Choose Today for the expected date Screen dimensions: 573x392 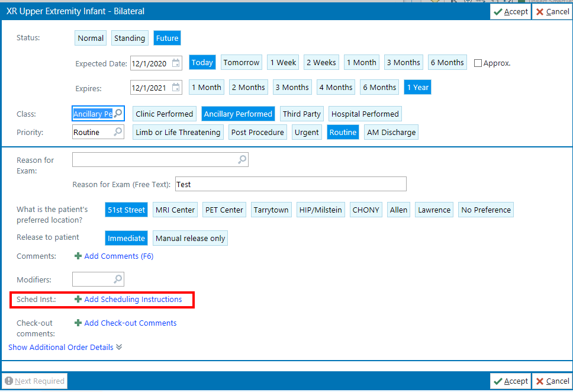pos(202,63)
